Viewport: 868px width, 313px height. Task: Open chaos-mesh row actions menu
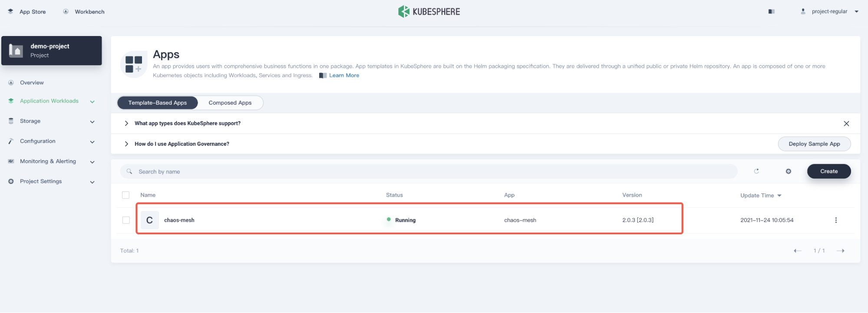tap(836, 220)
